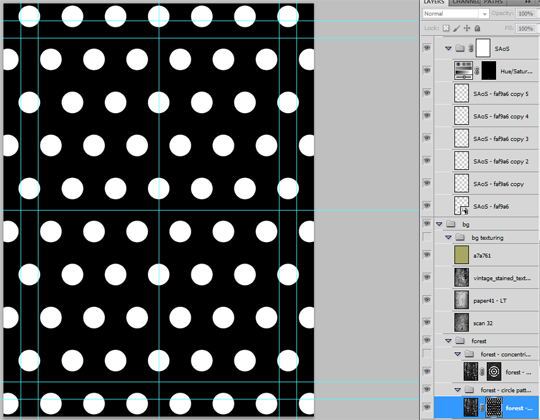Click the SAoS - faf9a6 smart object thumbnail
This screenshot has height=420, width=540.
tap(461, 206)
